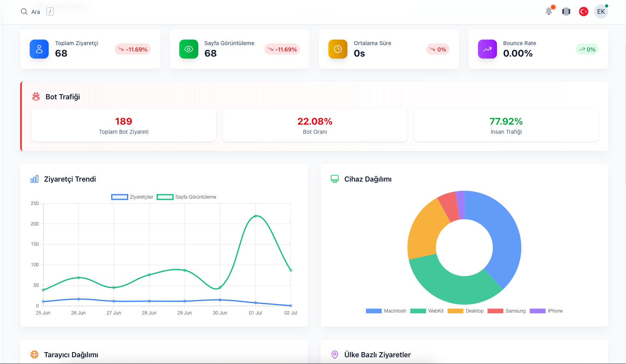This screenshot has width=626, height=364.
Task: Click the Ziyaretçi Trendi bar chart icon
Action: 34,179
